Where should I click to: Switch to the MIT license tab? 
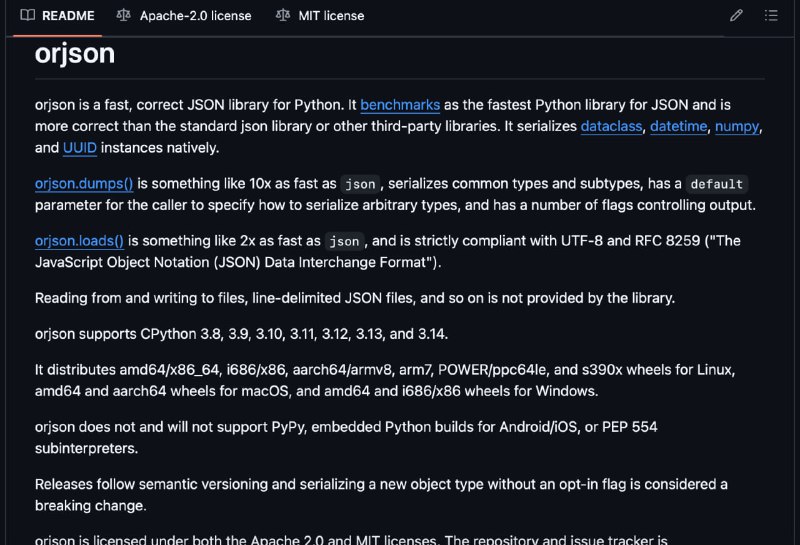click(x=320, y=16)
